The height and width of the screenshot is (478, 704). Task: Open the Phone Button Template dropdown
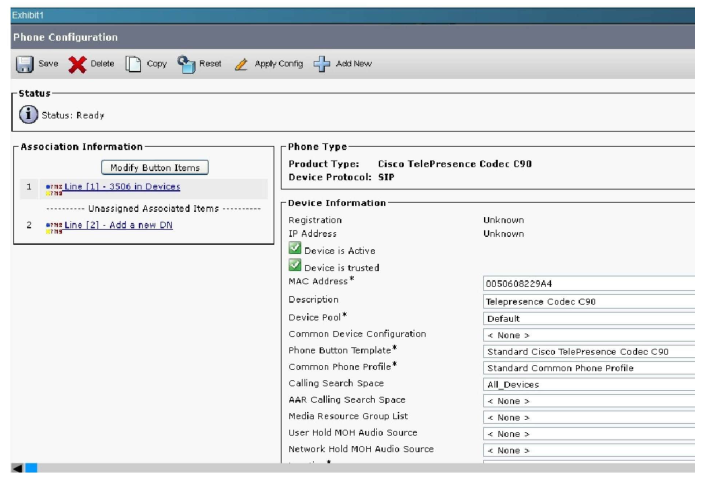[x=589, y=351]
